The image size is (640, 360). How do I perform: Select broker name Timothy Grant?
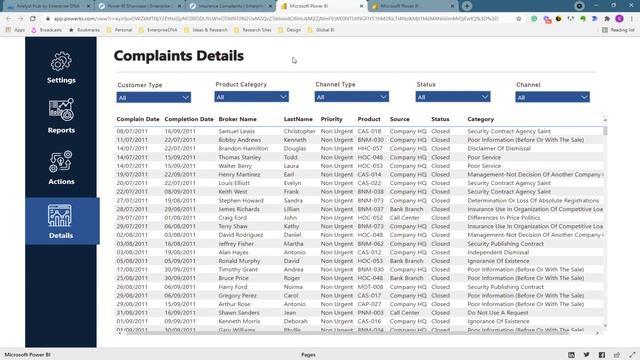pos(238,270)
